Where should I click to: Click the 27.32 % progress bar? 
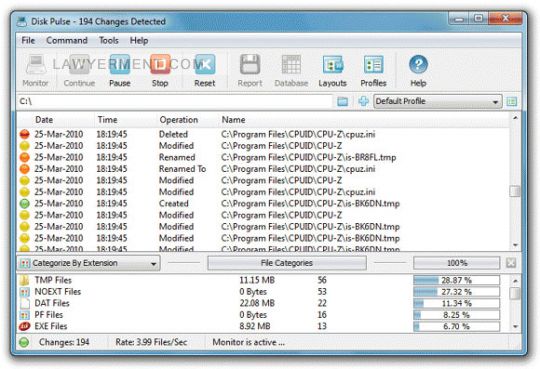point(457,292)
